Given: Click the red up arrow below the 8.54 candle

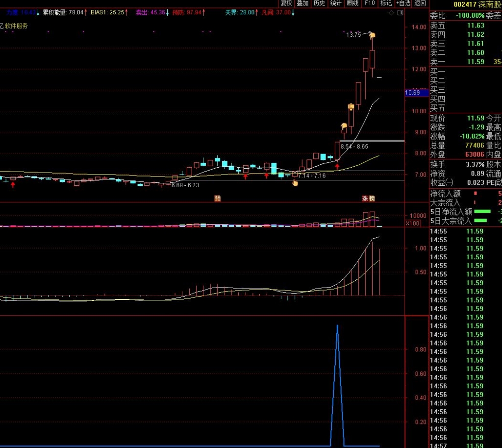Looking at the screenshot, I should click(337, 167).
